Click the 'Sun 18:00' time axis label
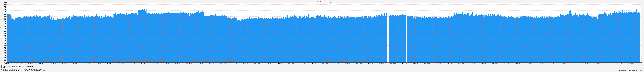 pos(144,63)
